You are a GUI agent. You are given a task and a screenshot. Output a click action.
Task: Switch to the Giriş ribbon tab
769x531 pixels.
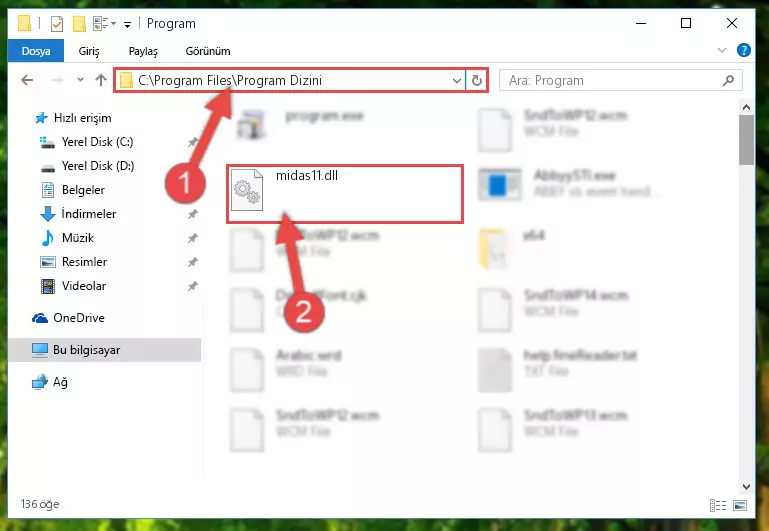click(x=89, y=51)
